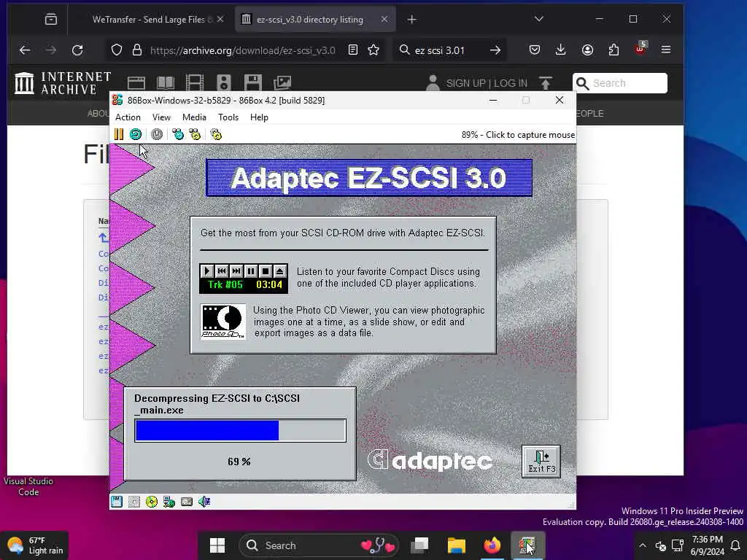Image resolution: width=747 pixels, height=560 pixels.
Task: Go back in Firefox
Action: point(25,50)
